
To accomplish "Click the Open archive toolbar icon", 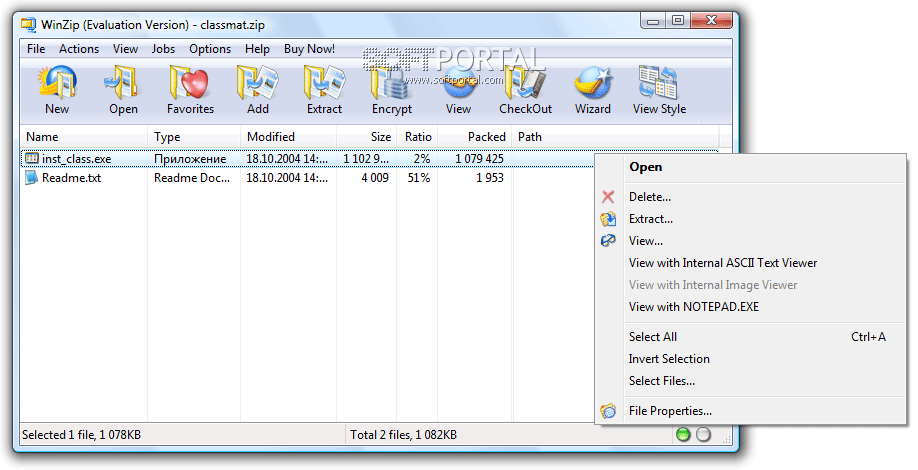I will 123,83.
